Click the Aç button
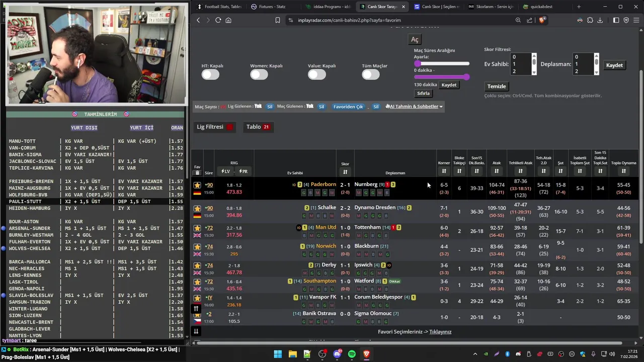This screenshot has height=362, width=644. [x=415, y=40]
